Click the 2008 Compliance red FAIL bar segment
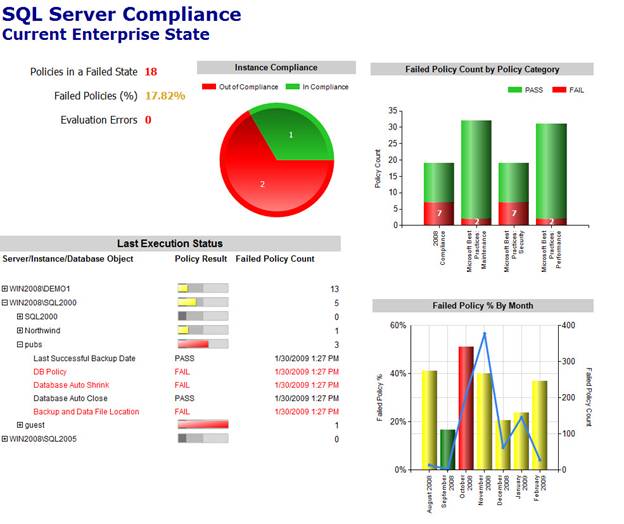Viewport: 624px width, 524px height. 439,214
